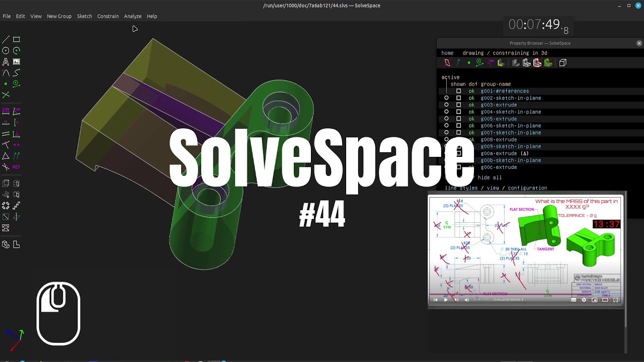The image size is (644, 362).
Task: Toggle workplanes visibility in Property Browser
Action: click(447, 63)
